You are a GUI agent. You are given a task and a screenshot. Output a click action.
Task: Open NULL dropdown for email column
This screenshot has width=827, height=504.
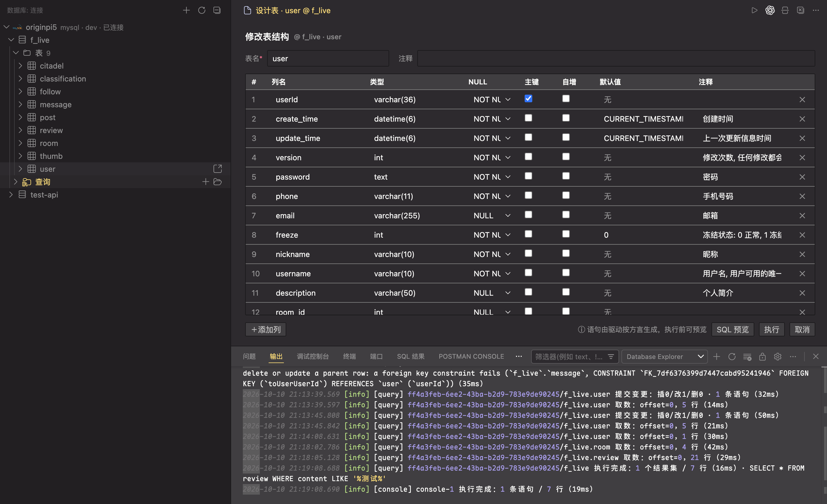[492, 216]
